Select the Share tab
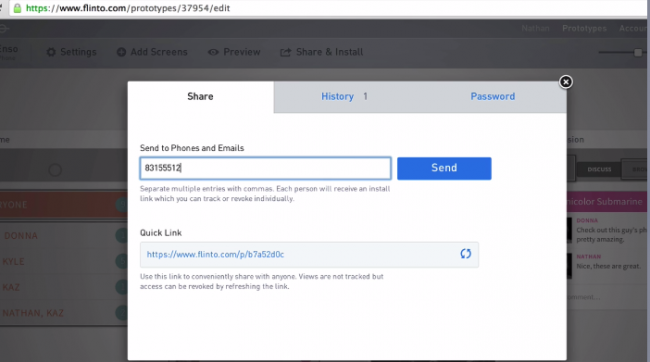The image size is (650, 362). click(x=200, y=97)
